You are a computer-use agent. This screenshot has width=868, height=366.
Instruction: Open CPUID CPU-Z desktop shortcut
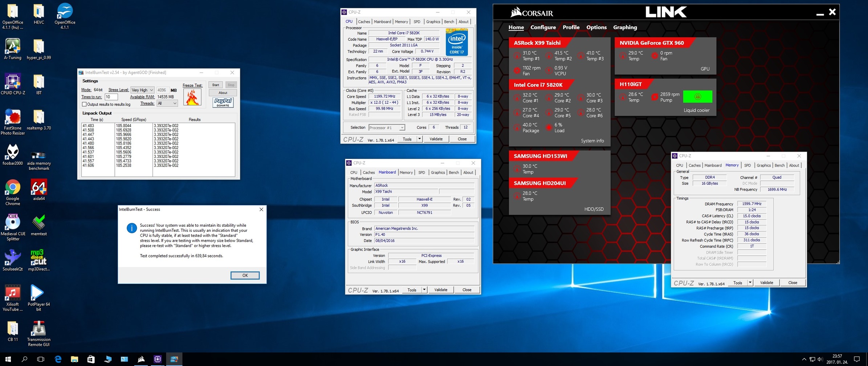13,85
